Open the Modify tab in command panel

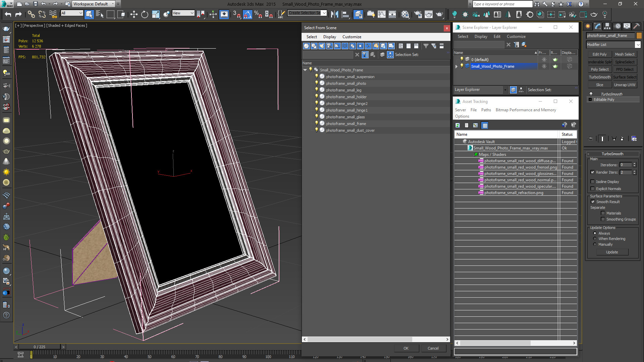597,26
